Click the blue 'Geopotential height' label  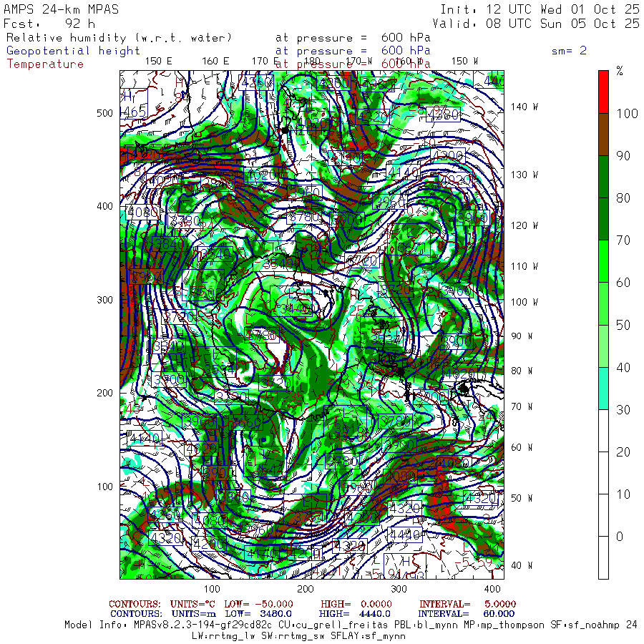[73, 51]
